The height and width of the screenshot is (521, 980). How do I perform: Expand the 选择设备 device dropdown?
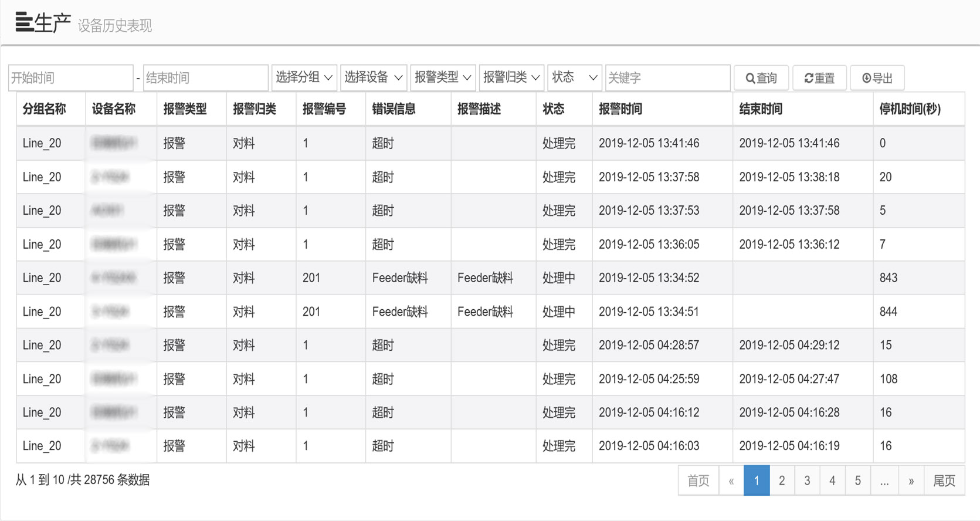(373, 77)
